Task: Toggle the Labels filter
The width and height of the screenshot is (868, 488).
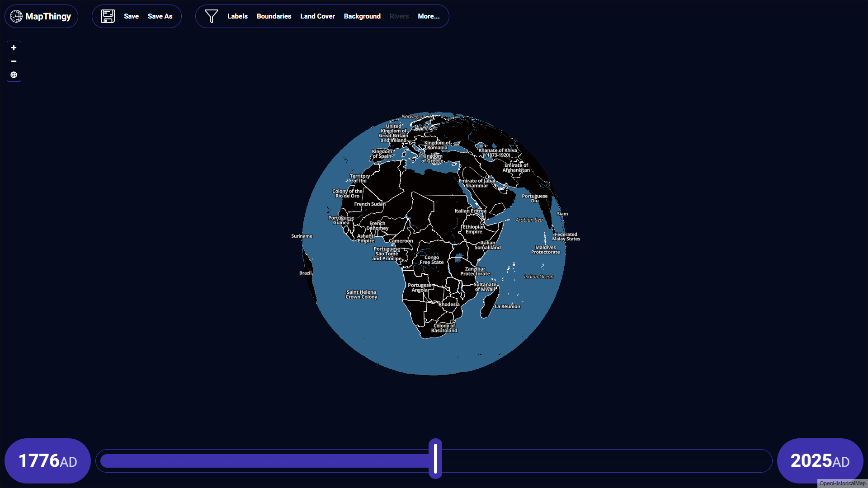Action: coord(237,16)
